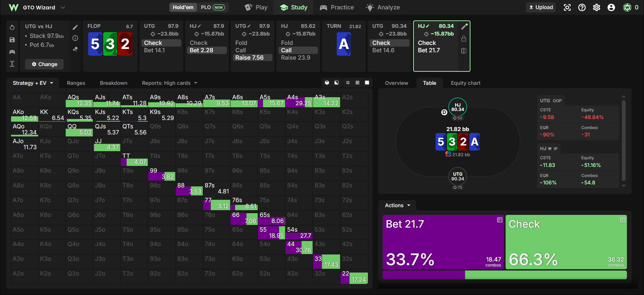The height and width of the screenshot is (295, 644).
Task: Select the solid square matrix layout icon
Action: click(367, 82)
